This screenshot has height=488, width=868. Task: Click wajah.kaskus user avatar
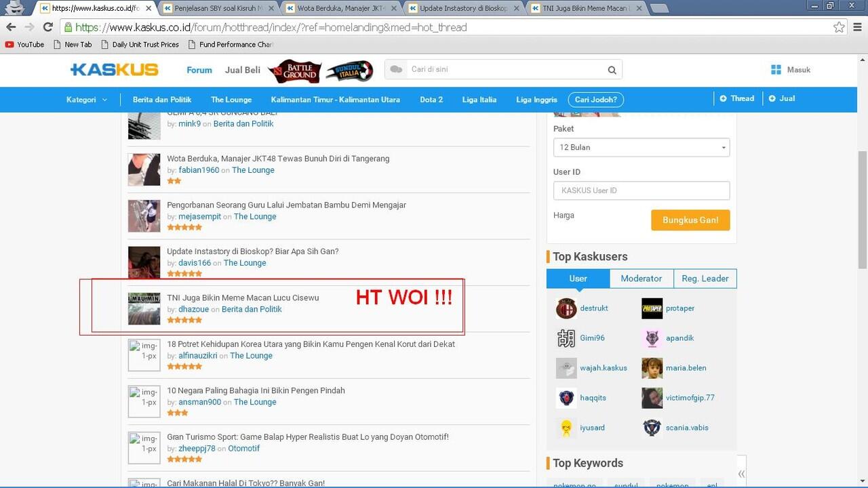[x=566, y=368]
